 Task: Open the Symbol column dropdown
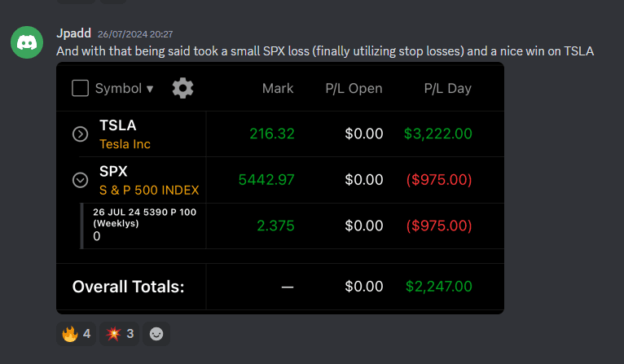click(x=124, y=88)
